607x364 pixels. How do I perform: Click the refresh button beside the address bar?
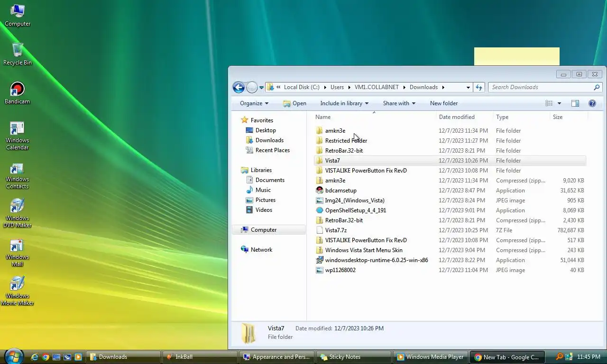[x=479, y=87]
